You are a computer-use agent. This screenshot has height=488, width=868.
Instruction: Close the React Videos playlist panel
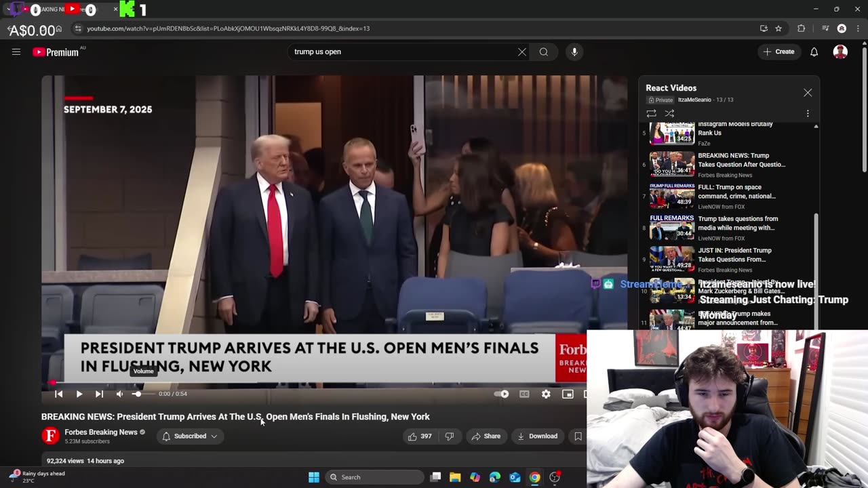point(808,93)
